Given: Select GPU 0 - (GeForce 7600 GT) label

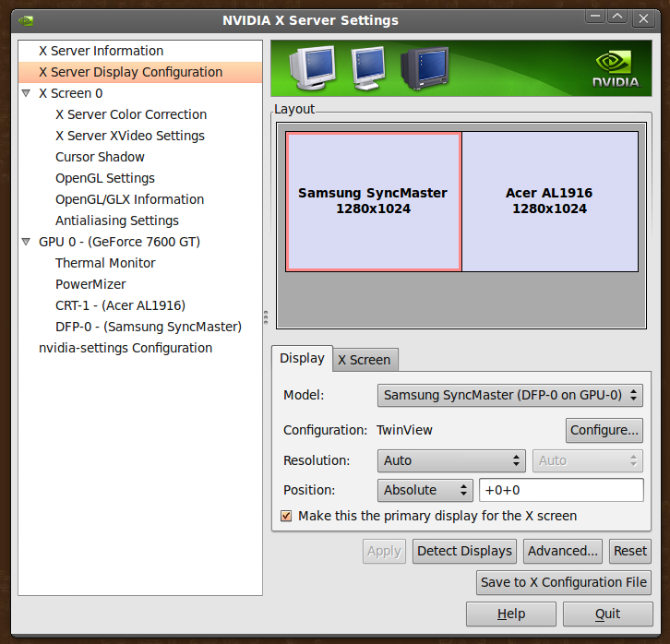Looking at the screenshot, I should 119,242.
